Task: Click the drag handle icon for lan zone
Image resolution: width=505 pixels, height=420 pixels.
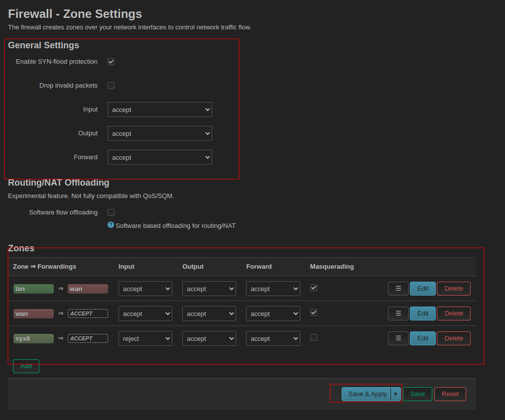Action: click(x=398, y=289)
